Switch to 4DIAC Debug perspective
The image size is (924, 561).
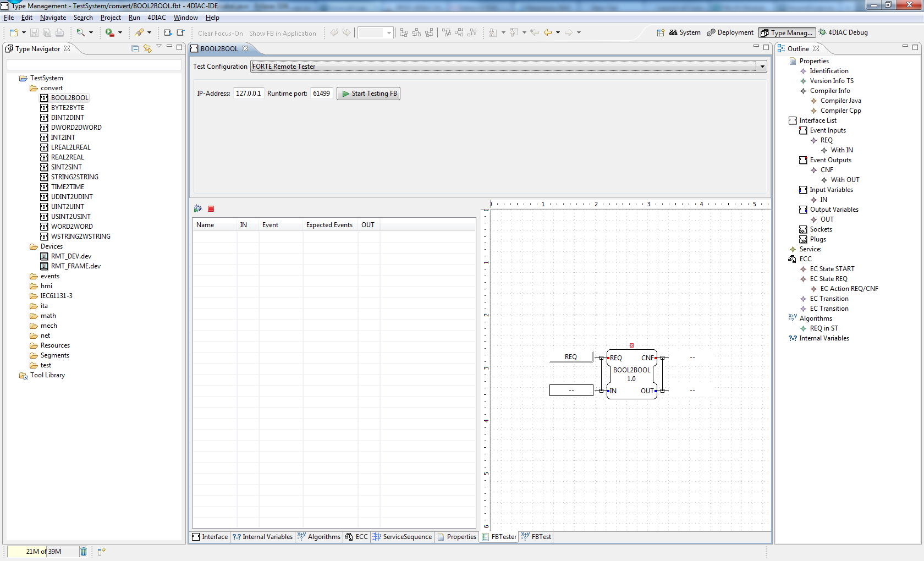pyautogui.click(x=843, y=32)
